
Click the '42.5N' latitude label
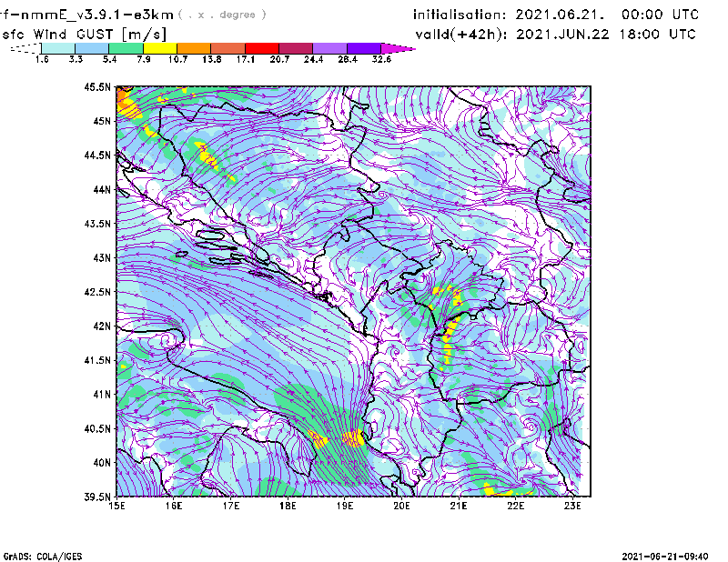point(97,292)
